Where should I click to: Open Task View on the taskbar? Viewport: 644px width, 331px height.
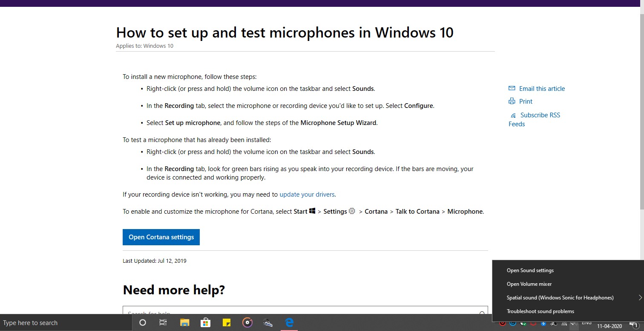click(163, 323)
